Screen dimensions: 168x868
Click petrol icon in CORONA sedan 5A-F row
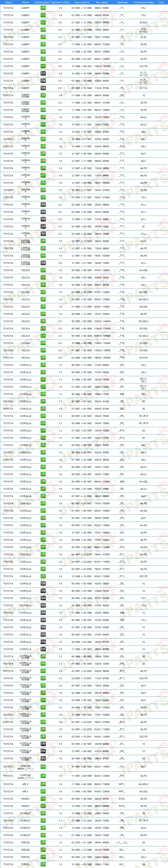pyautogui.click(x=43, y=767)
